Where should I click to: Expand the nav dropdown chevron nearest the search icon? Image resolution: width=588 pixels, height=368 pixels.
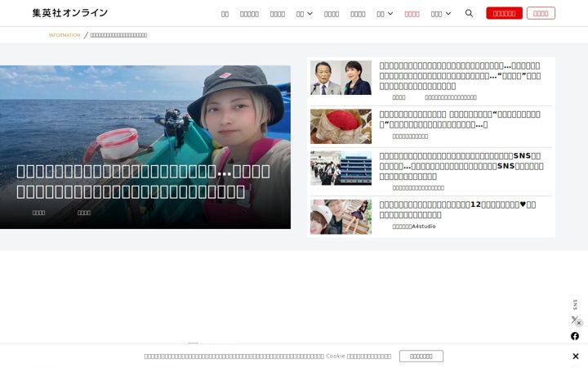(x=448, y=14)
